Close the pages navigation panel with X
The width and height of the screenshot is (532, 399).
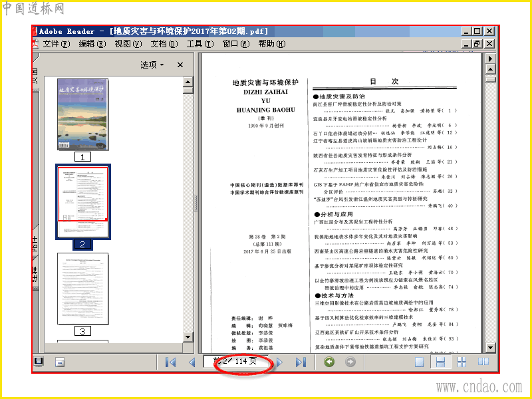[180, 65]
